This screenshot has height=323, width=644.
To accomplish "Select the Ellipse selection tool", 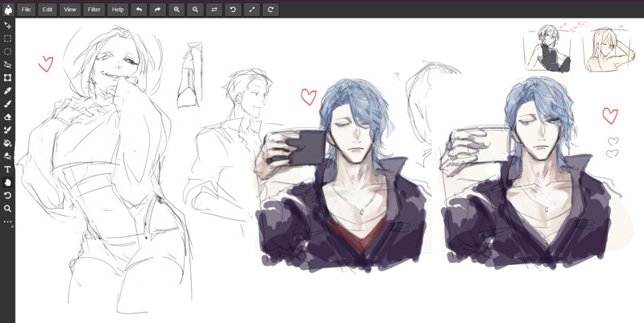I will point(7,52).
